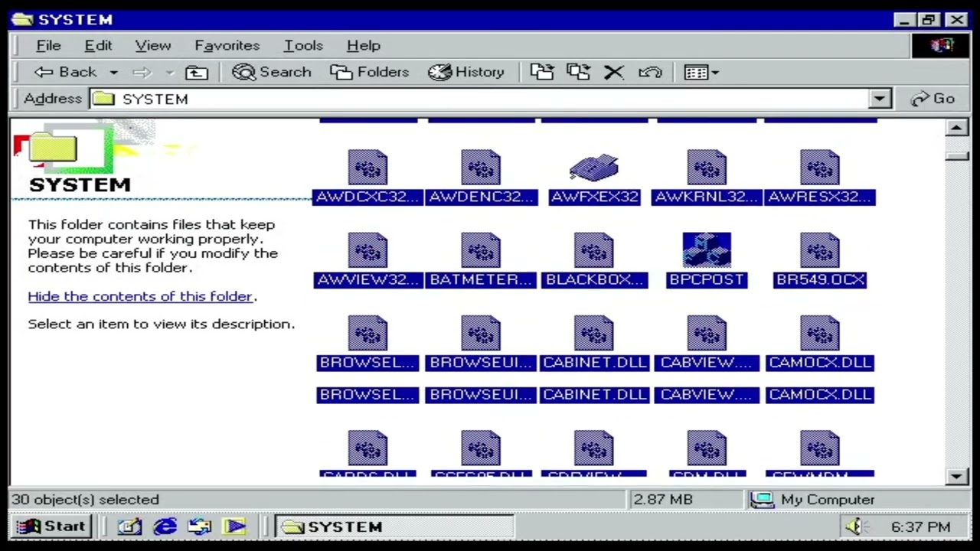Open the tray volume speaker icon
This screenshot has height=551, width=980.
pyautogui.click(x=856, y=527)
